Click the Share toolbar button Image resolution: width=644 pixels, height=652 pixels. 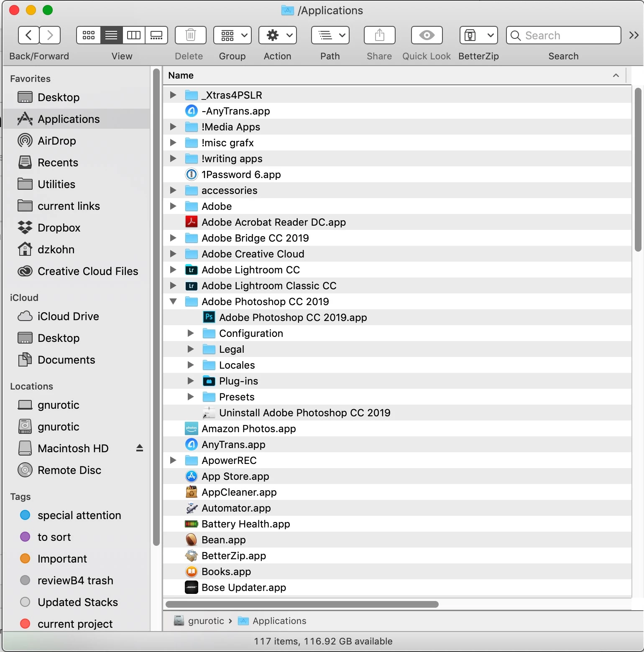[380, 35]
